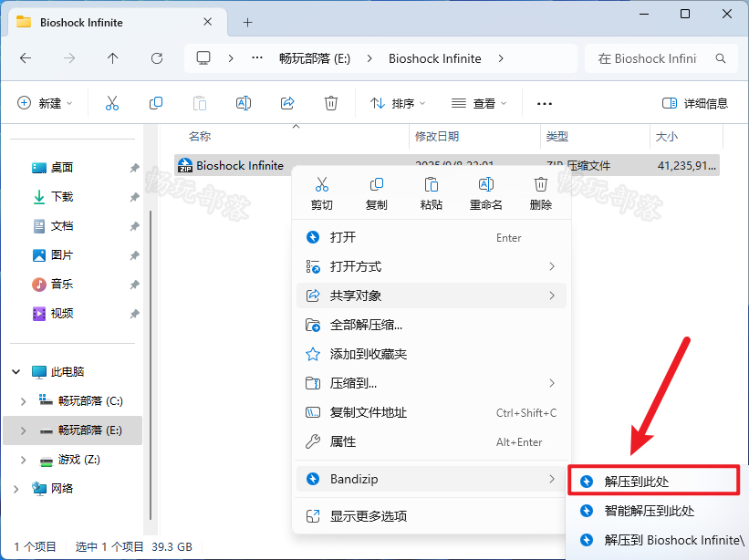This screenshot has height=560, width=749.
Task: Open 属性 from the context menu
Action: coord(432,441)
